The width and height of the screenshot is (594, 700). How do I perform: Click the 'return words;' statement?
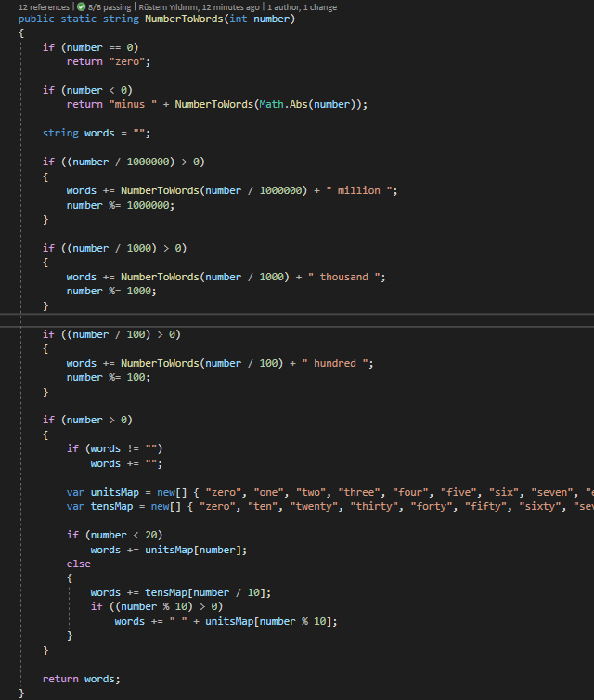[x=82, y=679]
